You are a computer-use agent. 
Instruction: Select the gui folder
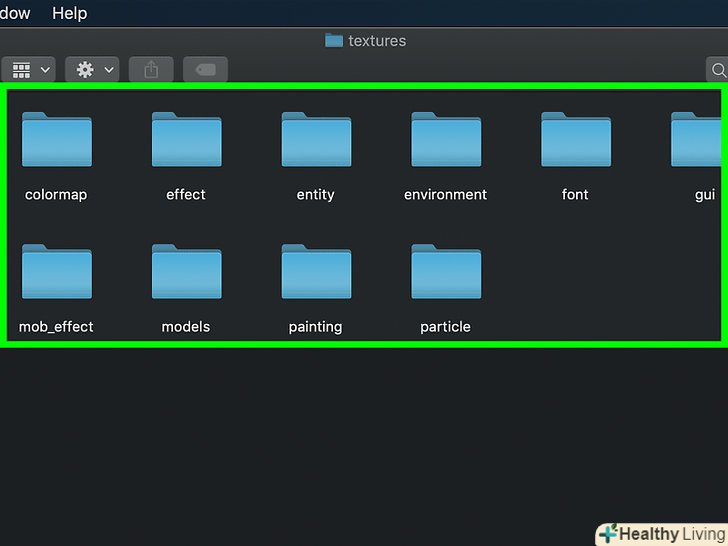click(698, 140)
